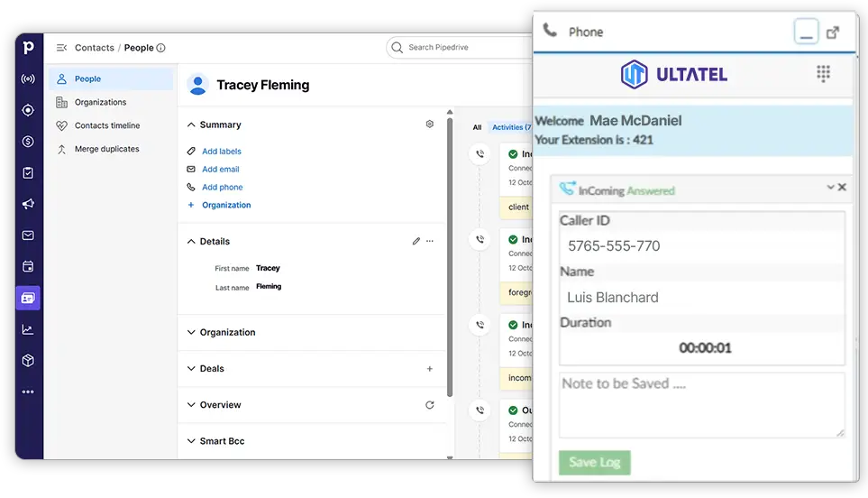Expand the Smart Bcc section
The height and width of the screenshot is (498, 868).
(x=191, y=441)
